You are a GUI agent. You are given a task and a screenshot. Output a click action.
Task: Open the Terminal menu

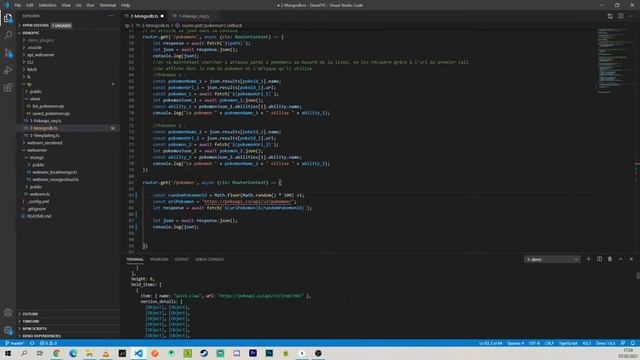pos(107,5)
